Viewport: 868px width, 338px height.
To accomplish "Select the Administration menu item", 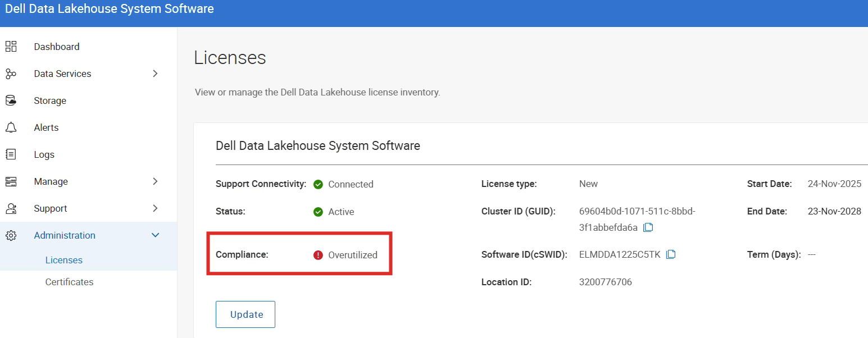I will click(x=65, y=235).
